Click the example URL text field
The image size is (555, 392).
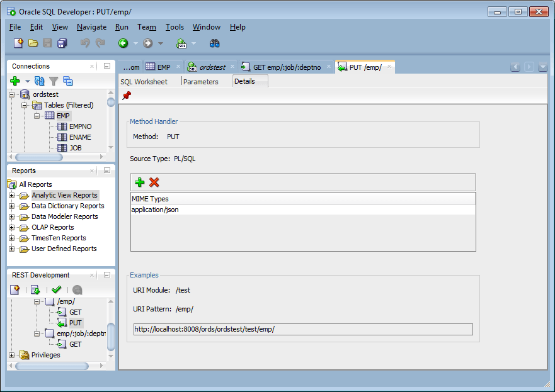click(303, 329)
